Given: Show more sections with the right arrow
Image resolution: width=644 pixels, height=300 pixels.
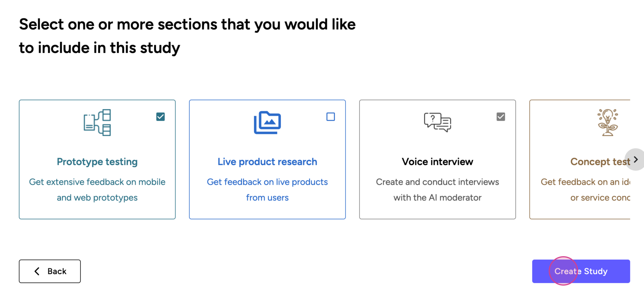Looking at the screenshot, I should (636, 159).
